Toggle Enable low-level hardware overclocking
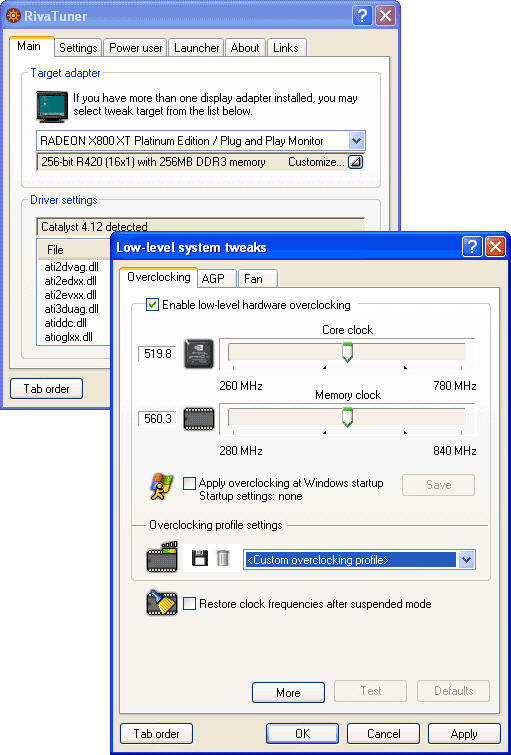 [152, 305]
